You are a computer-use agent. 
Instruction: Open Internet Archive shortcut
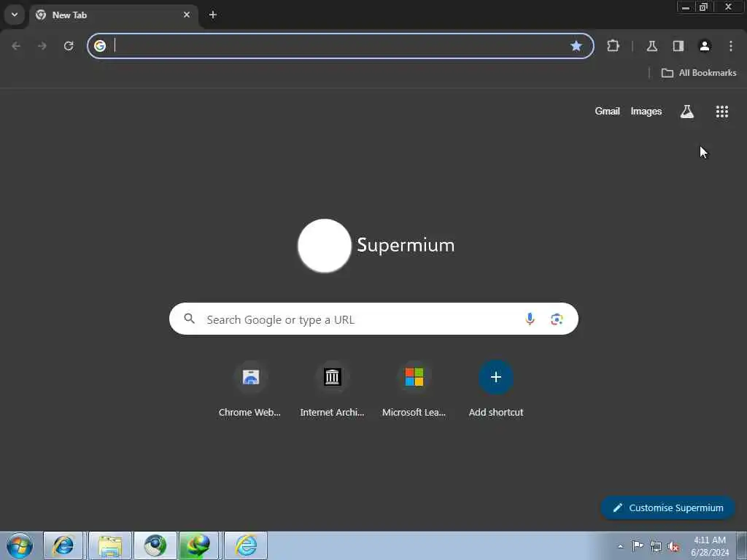tap(332, 391)
